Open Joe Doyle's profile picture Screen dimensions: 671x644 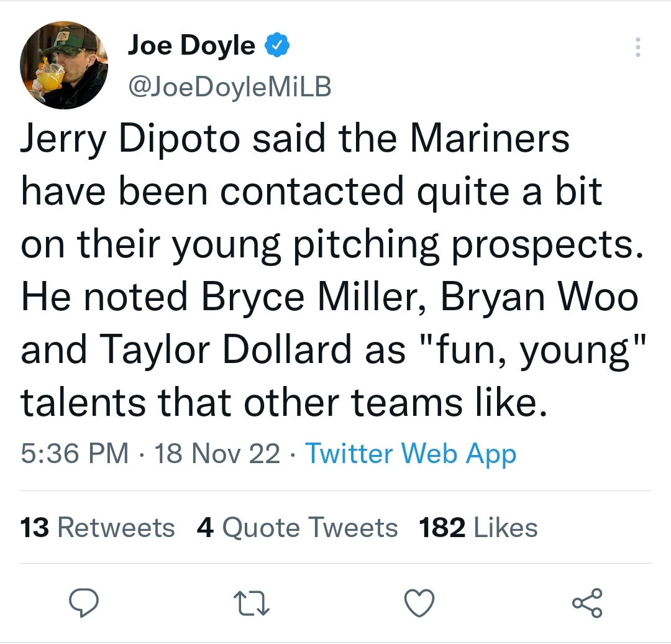point(64,65)
